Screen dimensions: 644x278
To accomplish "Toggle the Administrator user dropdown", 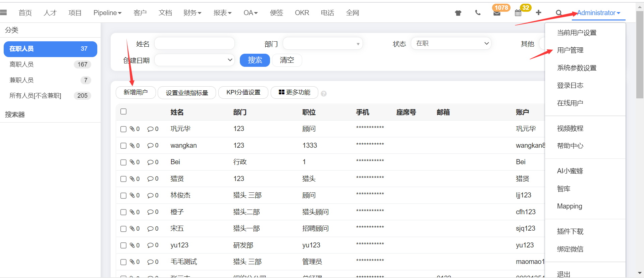I will point(599,13).
